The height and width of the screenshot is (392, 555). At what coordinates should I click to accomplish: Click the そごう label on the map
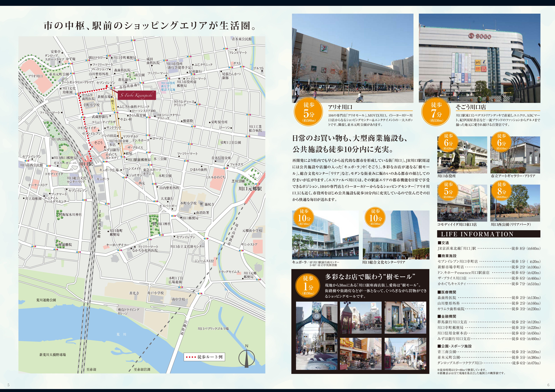(98, 143)
